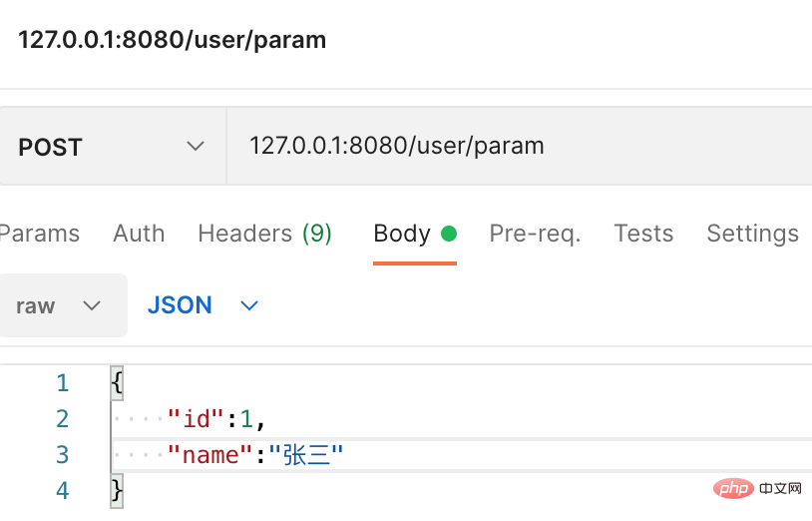Click line number 4 in the gutter
Viewport: 812px width, 521px height.
[x=62, y=491]
